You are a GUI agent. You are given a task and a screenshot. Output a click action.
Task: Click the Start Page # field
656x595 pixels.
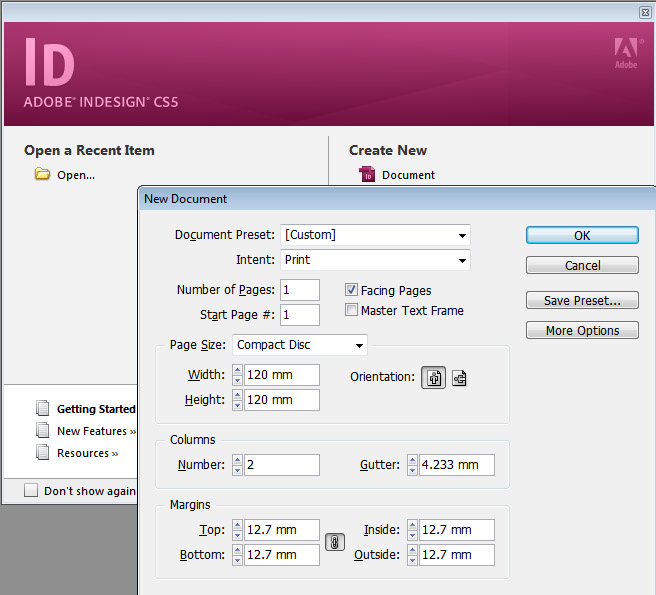(300, 315)
